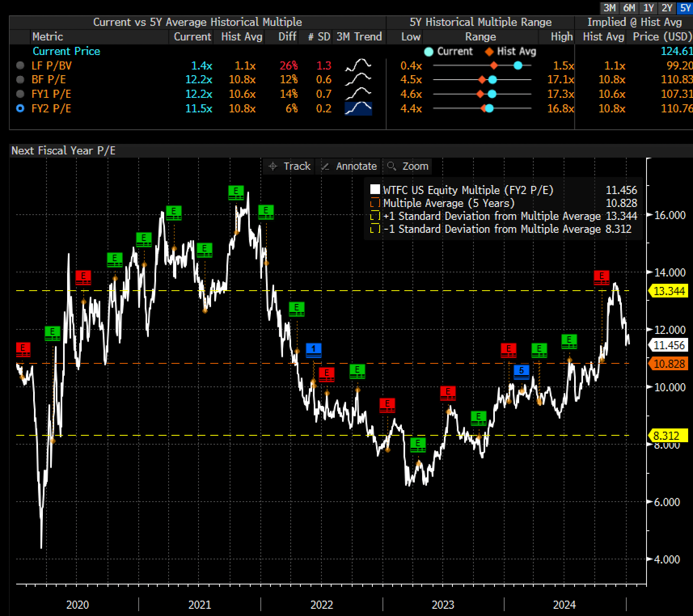693x616 pixels.
Task: Click the Zoom magnifier tool
Action: click(x=408, y=166)
